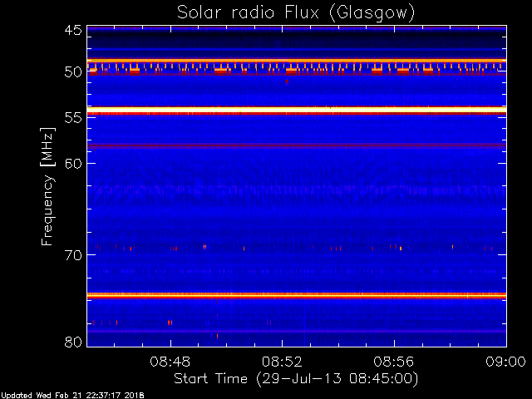This screenshot has width=532, height=399.
Task: Click the 'Solar radio Flux (Glasgow)' title
Action: click(296, 13)
